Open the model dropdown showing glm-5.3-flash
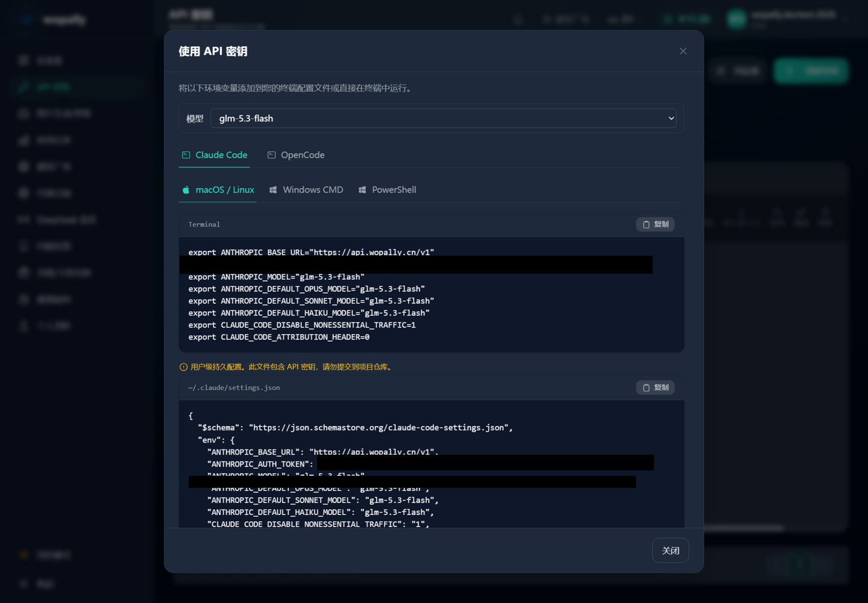 pos(444,118)
